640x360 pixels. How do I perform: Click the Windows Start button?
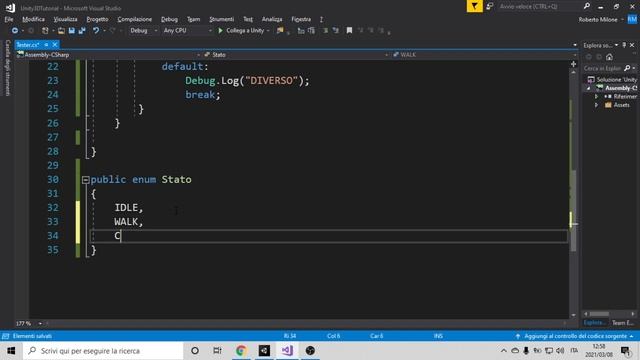coord(11,351)
